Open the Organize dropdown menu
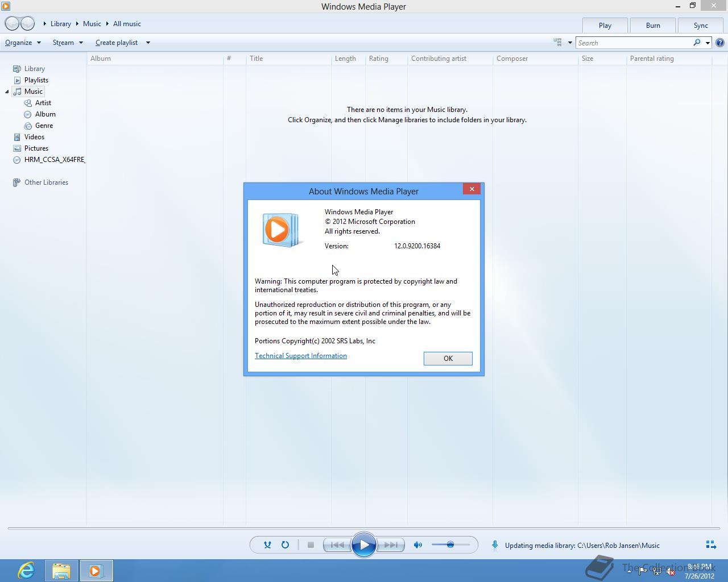The height and width of the screenshot is (582, 728). click(23, 43)
